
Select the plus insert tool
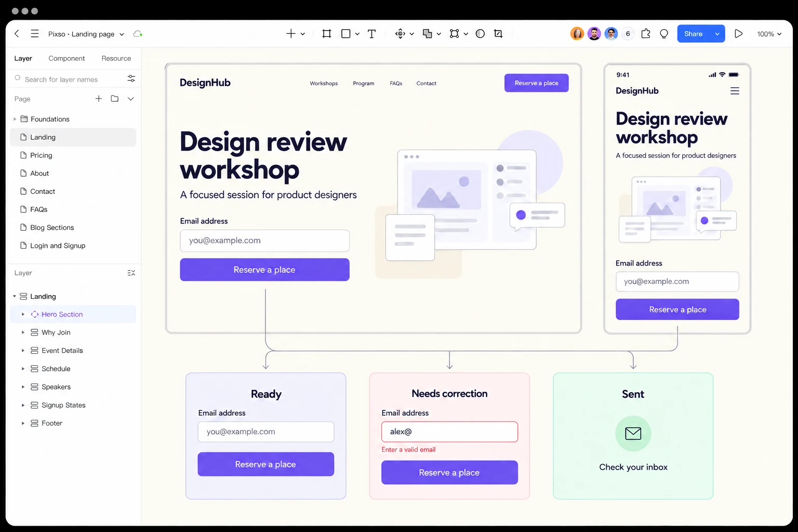tap(291, 34)
